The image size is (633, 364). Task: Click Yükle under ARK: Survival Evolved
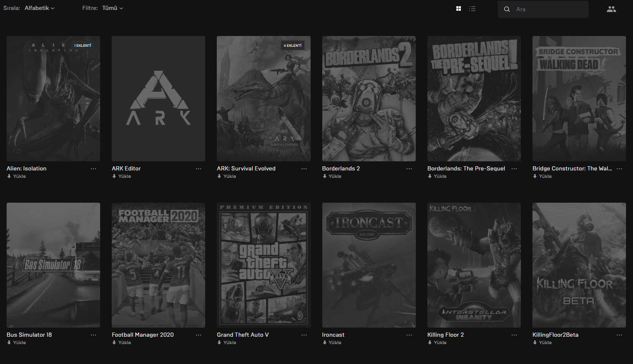point(227,176)
